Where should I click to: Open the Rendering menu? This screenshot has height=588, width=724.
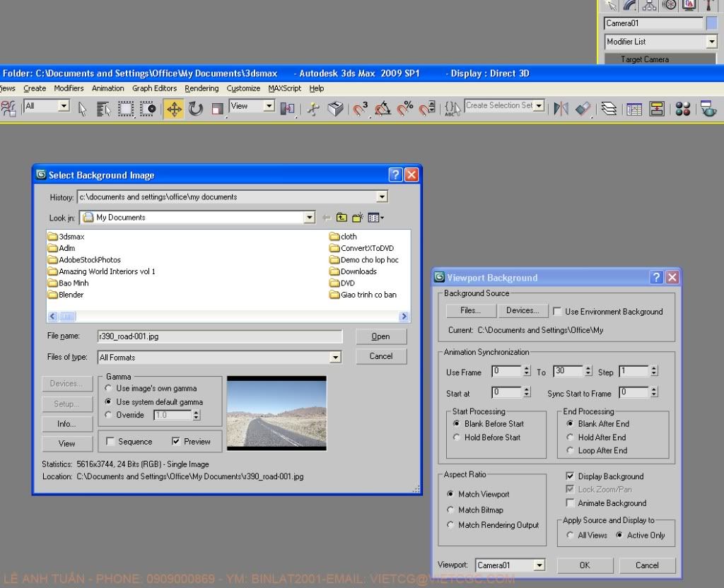click(x=202, y=88)
